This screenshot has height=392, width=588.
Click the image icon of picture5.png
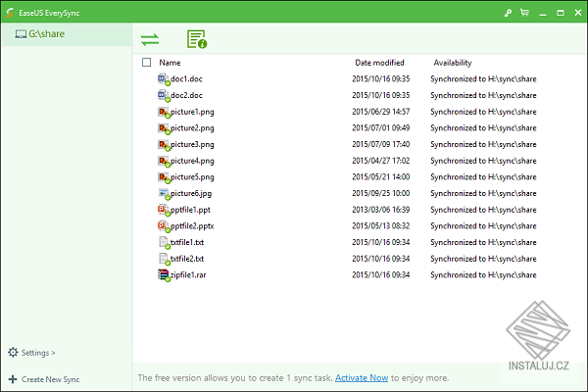(x=164, y=177)
